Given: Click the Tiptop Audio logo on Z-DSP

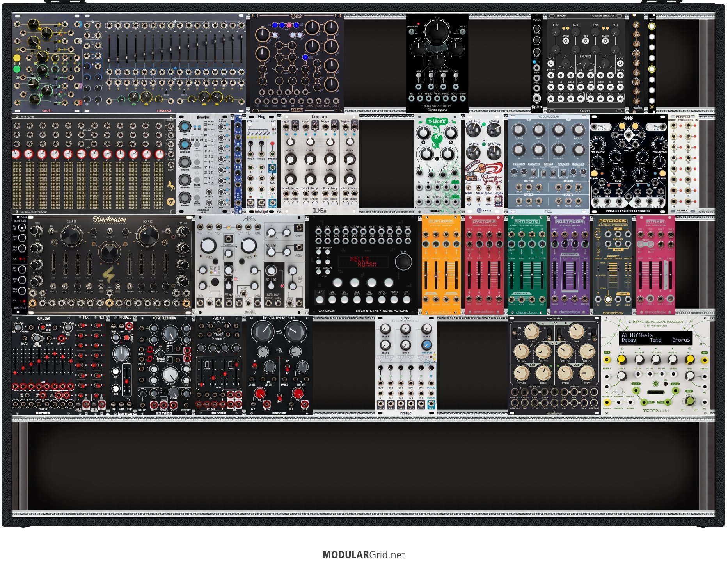Looking at the screenshot, I should [x=656, y=411].
